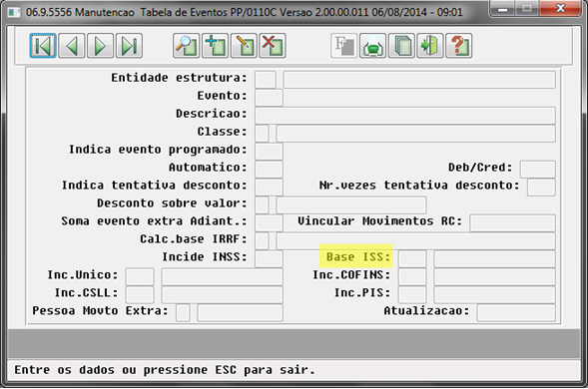Click the Desconto sobre valor description field
Screen dimensions: 588x389
pyautogui.click(x=351, y=205)
